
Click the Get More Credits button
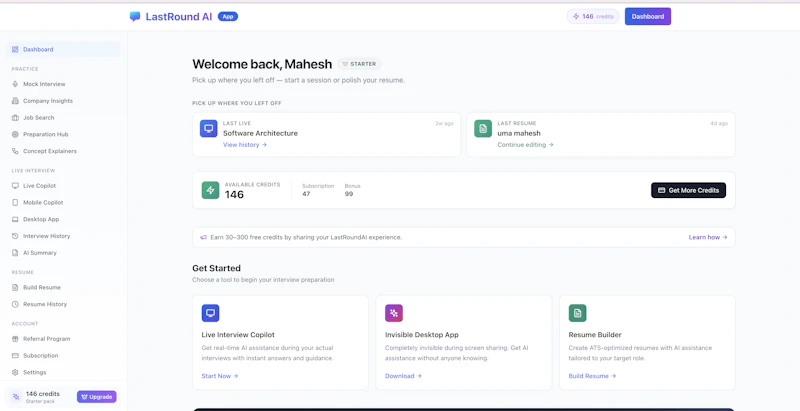[x=688, y=190]
